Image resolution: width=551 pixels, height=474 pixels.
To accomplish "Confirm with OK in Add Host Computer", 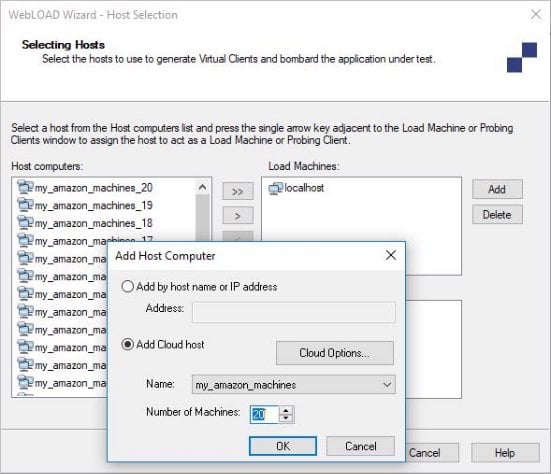I will [x=283, y=446].
